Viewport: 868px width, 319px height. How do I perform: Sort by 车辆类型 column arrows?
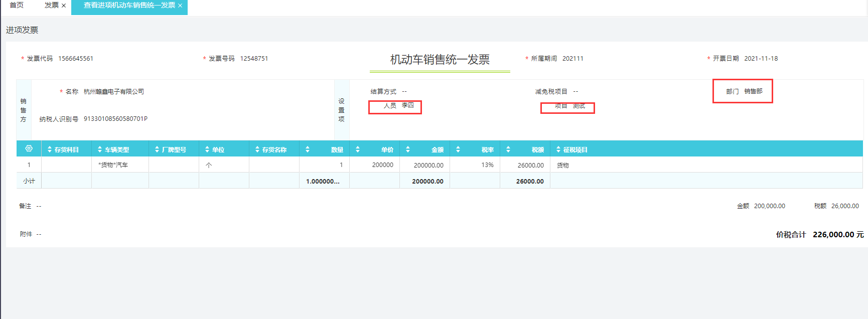click(100, 149)
